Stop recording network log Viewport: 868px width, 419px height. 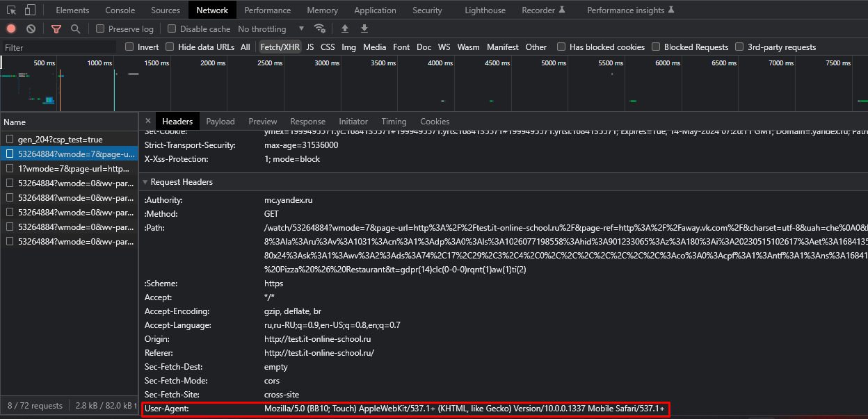click(11, 29)
